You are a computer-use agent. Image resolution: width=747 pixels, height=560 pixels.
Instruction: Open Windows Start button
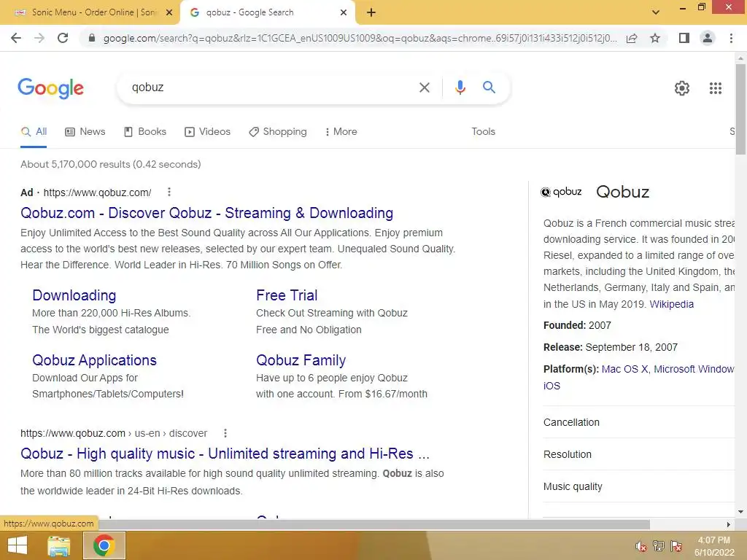click(x=18, y=545)
